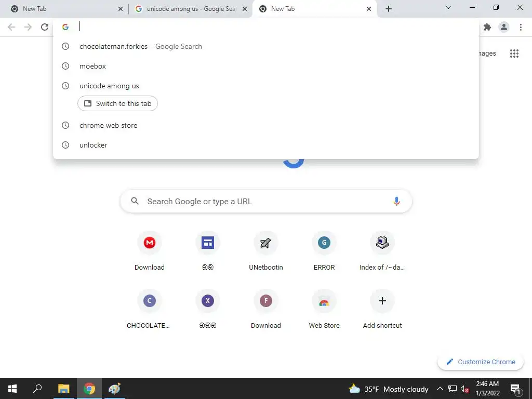Open File Explorer from the taskbar
This screenshot has height=399, width=532.
63,389
